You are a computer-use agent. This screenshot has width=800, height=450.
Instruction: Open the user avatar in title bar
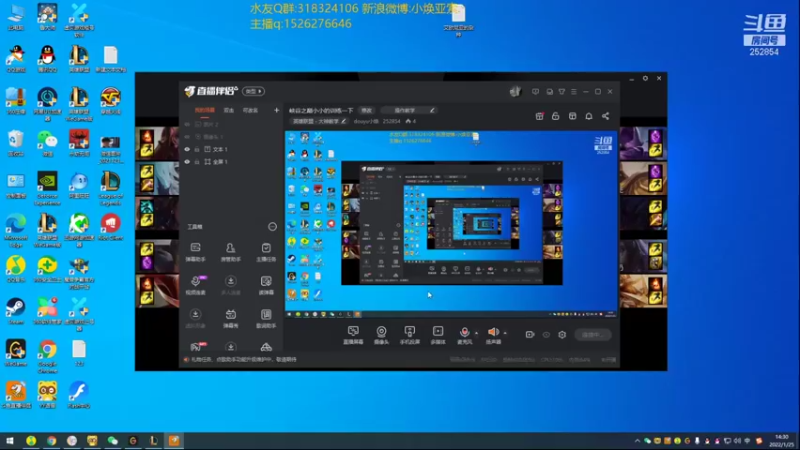click(515, 91)
